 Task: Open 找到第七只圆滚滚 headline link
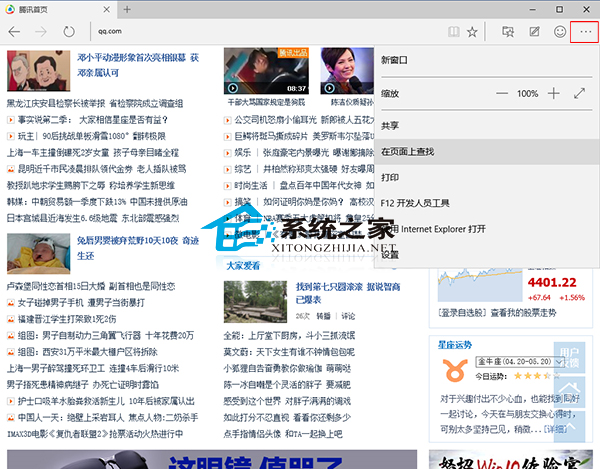(x=348, y=293)
